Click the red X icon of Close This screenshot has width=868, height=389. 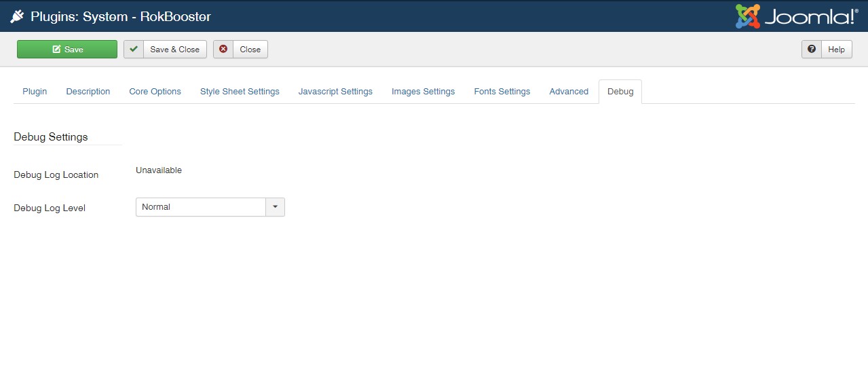pyautogui.click(x=223, y=49)
